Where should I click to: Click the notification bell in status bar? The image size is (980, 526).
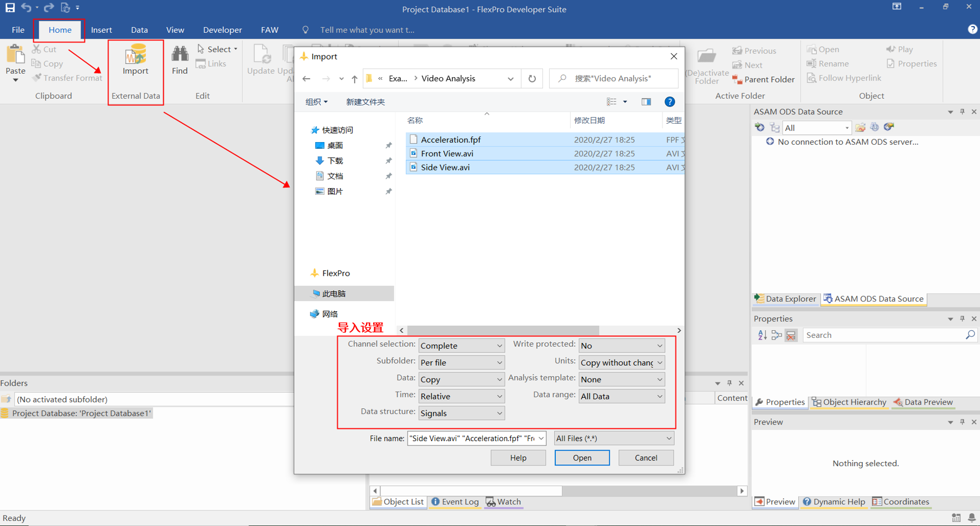[972, 518]
